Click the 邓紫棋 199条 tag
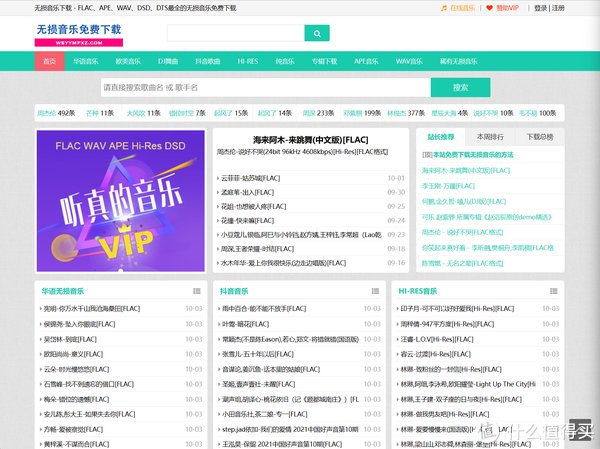Screen dimensions: 600x449 tap(362, 113)
